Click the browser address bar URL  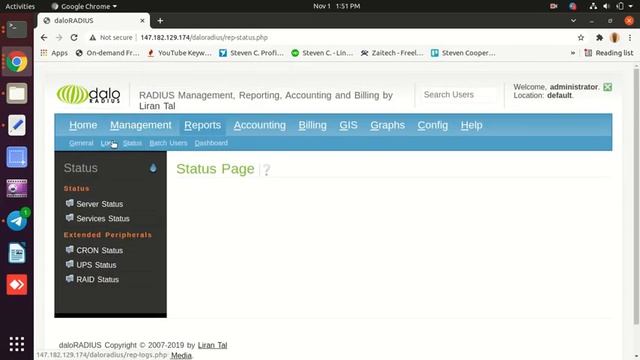[x=204, y=38]
